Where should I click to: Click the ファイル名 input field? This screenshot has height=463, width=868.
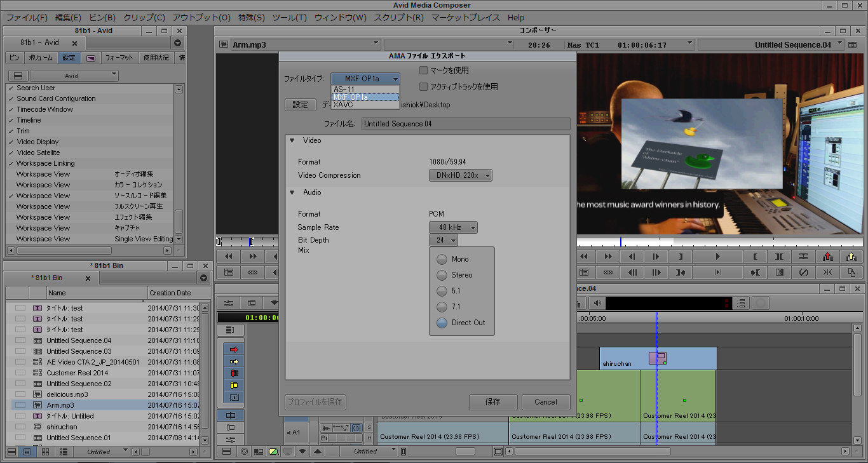pyautogui.click(x=466, y=124)
